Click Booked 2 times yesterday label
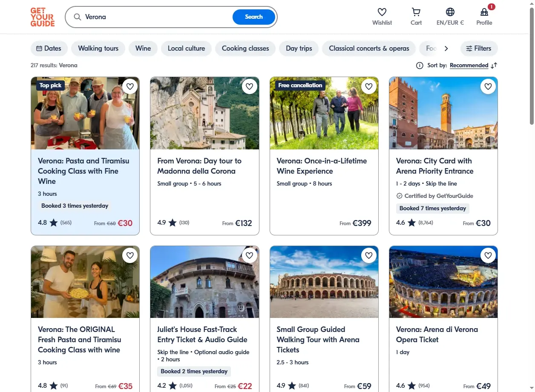The image size is (535, 392). (194, 372)
